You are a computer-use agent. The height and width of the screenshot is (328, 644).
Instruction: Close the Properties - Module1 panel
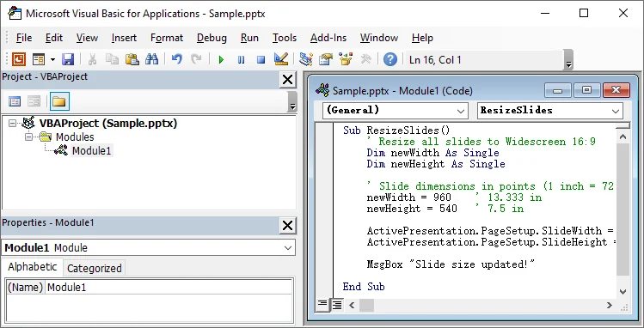[x=288, y=225]
